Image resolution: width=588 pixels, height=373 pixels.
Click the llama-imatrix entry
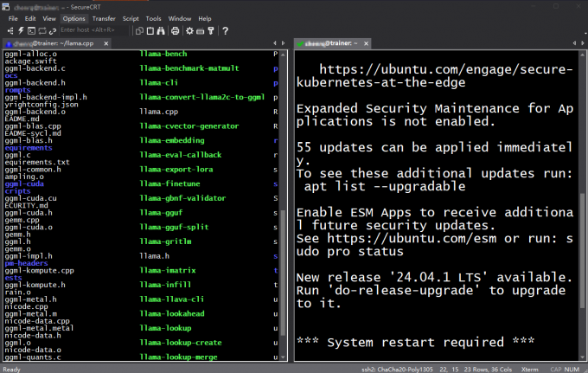coord(168,270)
